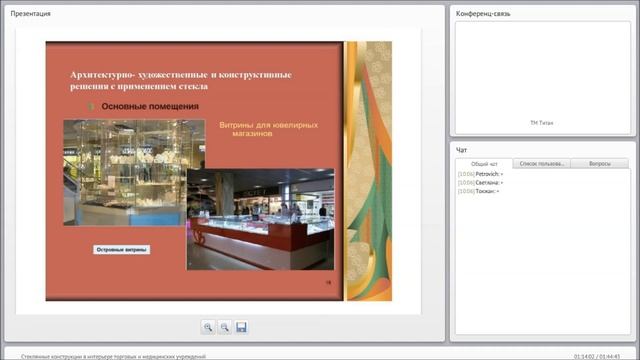Click the ТМ Титан conference video area

[542, 78]
